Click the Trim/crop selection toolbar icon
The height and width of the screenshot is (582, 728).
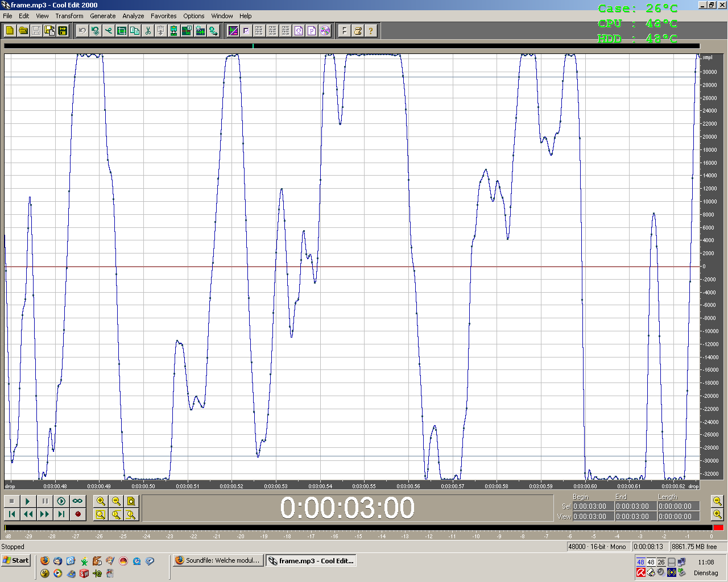[x=122, y=31]
